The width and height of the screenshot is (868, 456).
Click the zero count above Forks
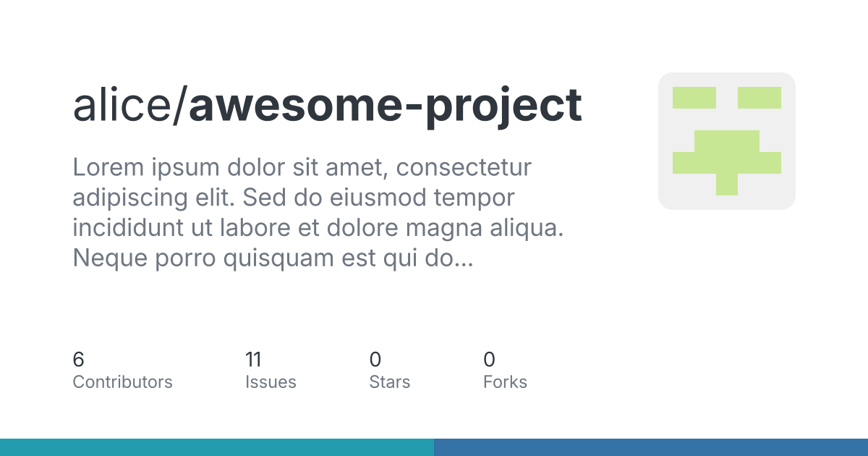(490, 359)
